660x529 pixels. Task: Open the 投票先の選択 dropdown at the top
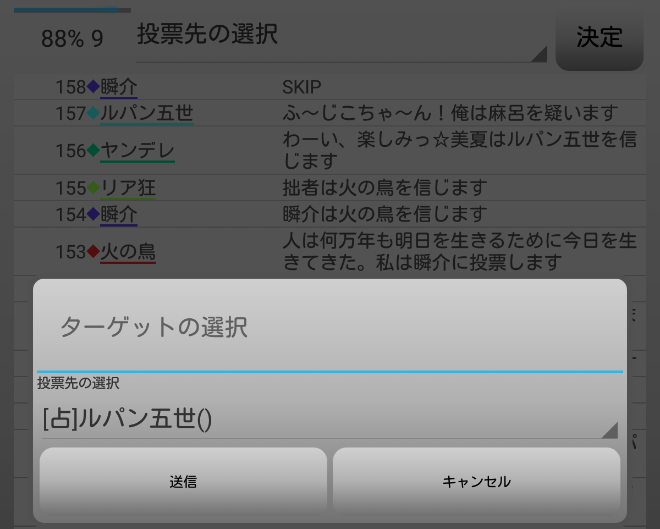[340, 35]
